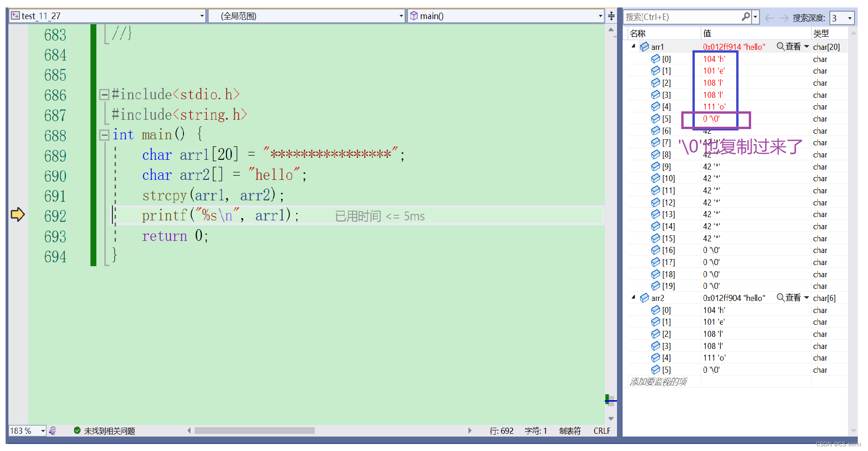Click the char[6] type cell
868x451 pixels.
(824, 298)
